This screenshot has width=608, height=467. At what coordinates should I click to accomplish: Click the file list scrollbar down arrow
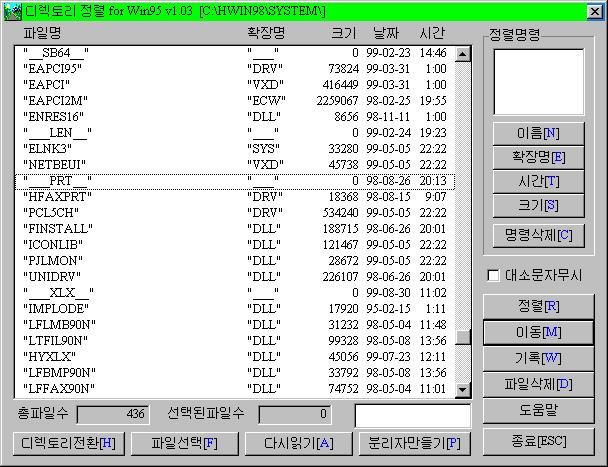[463, 389]
